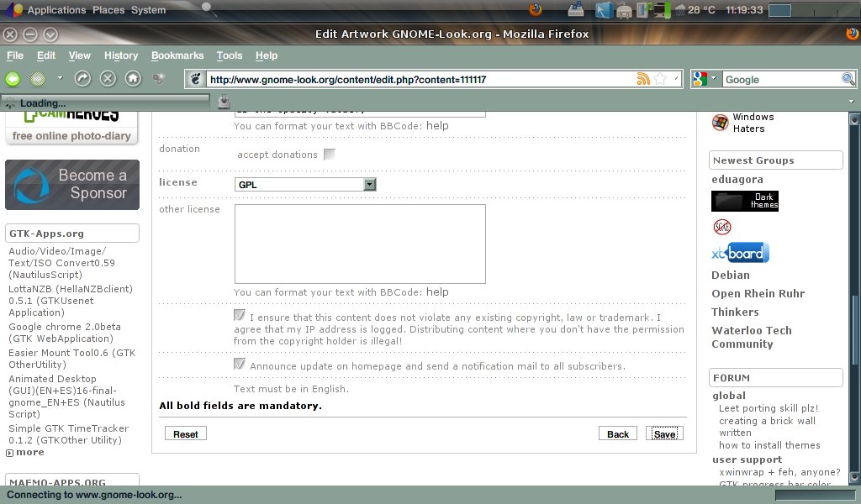Click the red SCAT circle group icon
861x504 pixels.
click(722, 227)
